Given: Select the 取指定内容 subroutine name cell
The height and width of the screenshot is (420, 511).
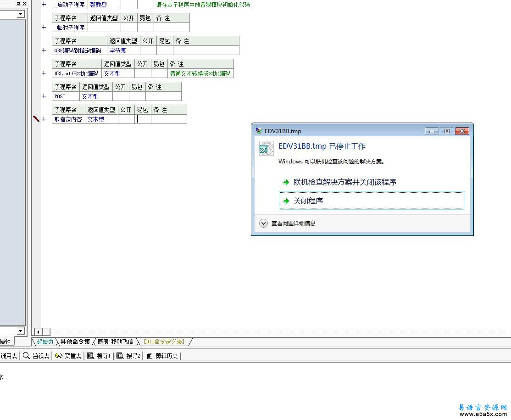Looking at the screenshot, I should click(68, 119).
